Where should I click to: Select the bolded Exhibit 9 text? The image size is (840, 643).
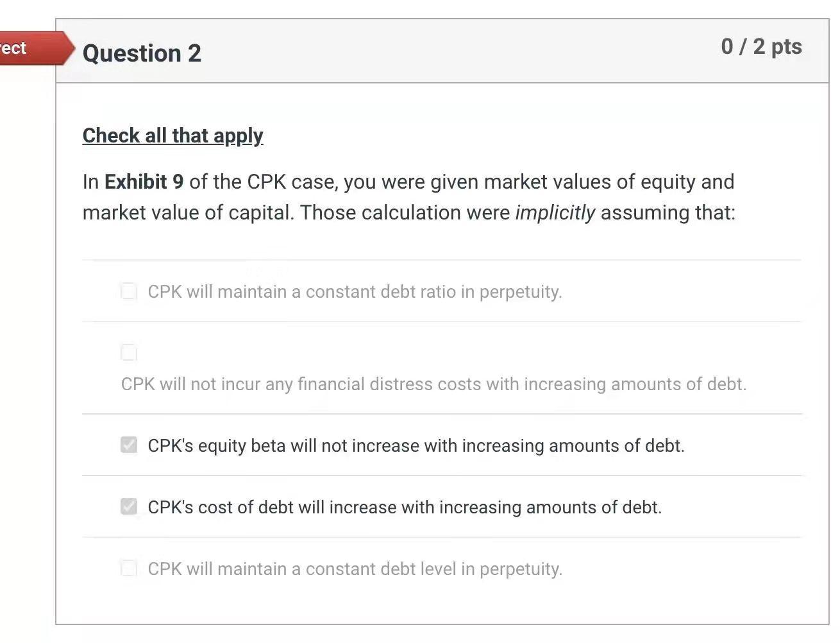click(x=143, y=182)
